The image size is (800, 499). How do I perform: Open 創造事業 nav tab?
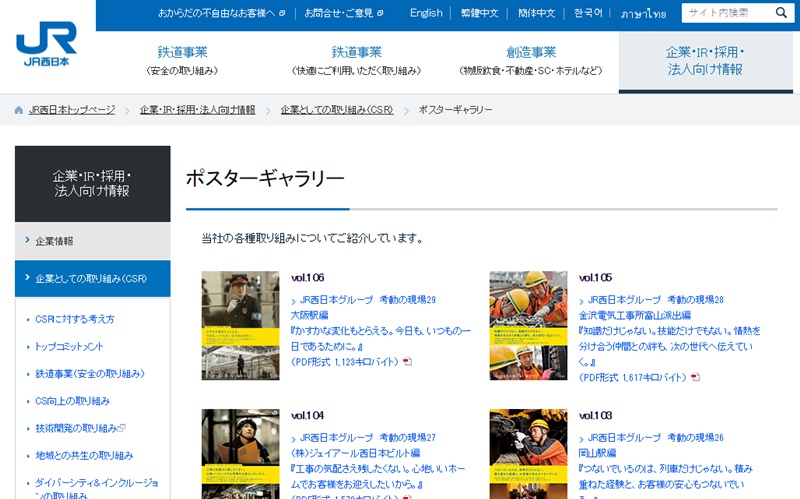click(531, 61)
